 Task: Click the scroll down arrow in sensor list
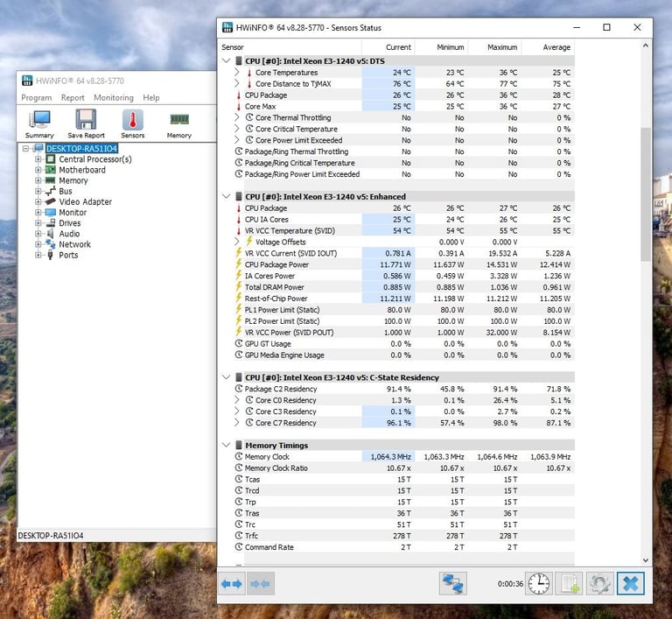pos(646,560)
